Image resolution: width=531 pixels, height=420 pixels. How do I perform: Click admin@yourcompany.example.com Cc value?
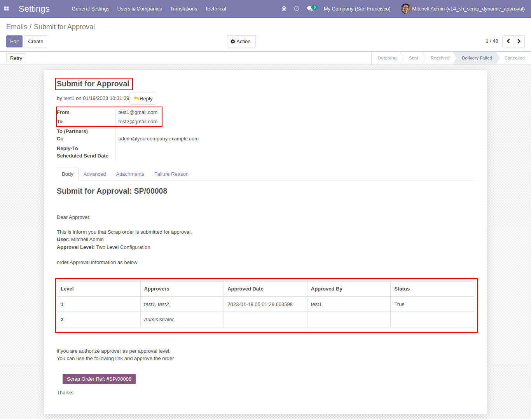159,138
